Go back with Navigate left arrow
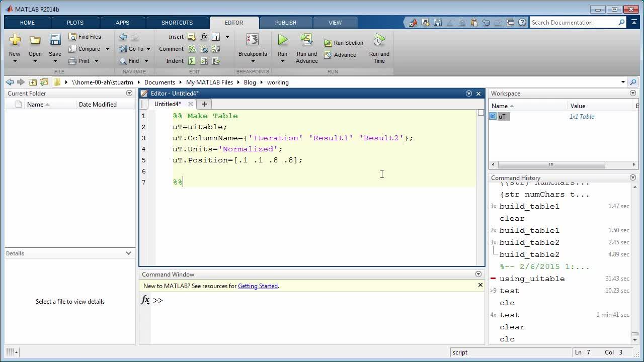This screenshot has width=644, height=362. coord(123,37)
